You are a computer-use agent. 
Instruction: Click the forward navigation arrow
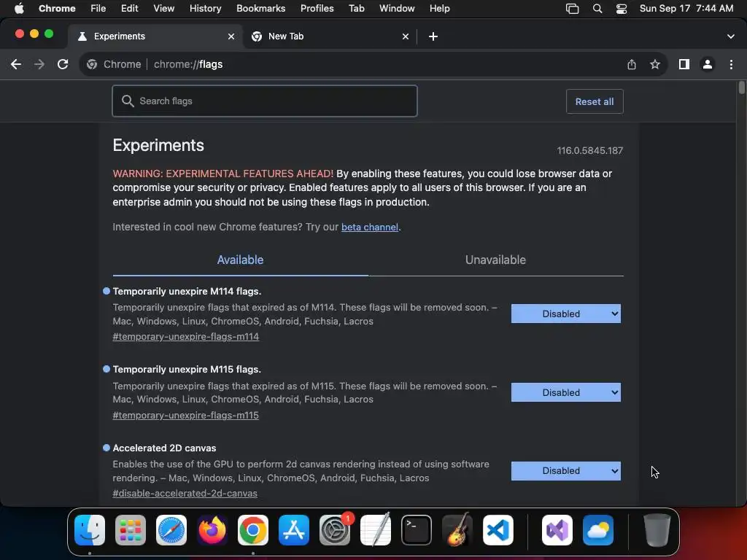click(x=39, y=64)
